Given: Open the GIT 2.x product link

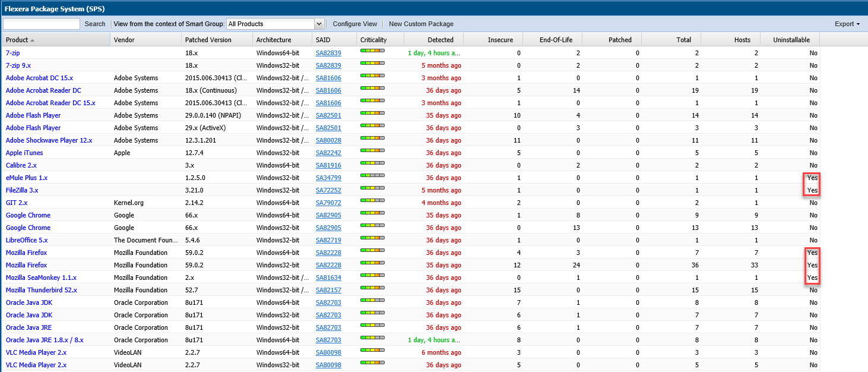Looking at the screenshot, I should point(15,203).
